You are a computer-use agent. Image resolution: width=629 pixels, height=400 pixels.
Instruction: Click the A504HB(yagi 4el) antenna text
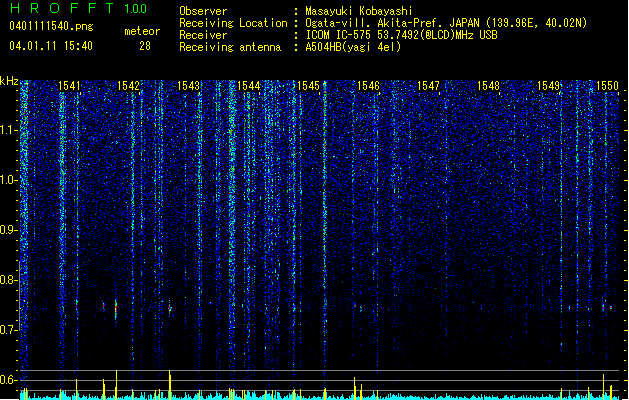tap(353, 47)
